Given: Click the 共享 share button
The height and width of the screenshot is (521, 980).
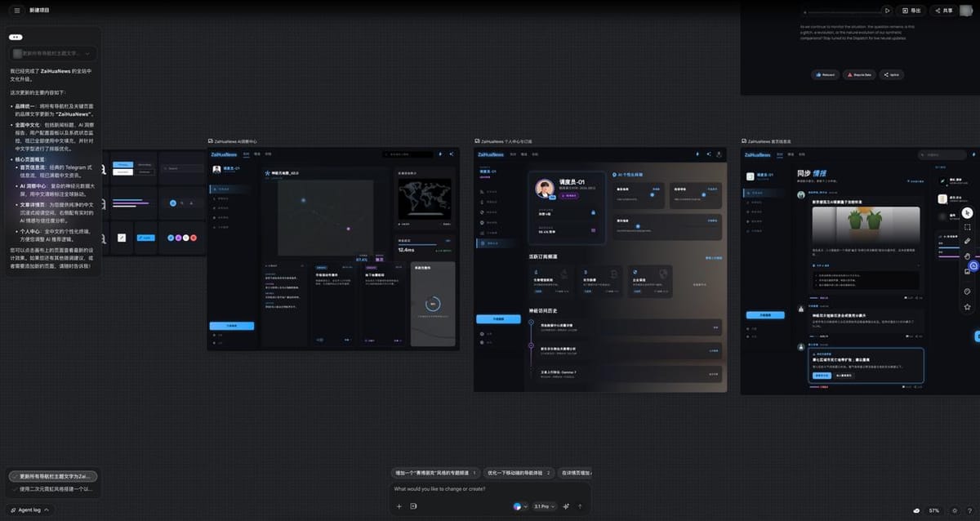Looking at the screenshot, I should (x=943, y=11).
